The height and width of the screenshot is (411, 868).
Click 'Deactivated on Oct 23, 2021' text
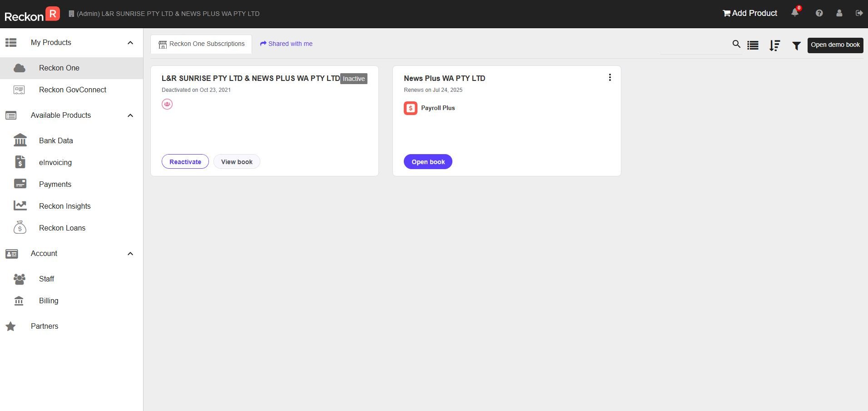pyautogui.click(x=196, y=90)
